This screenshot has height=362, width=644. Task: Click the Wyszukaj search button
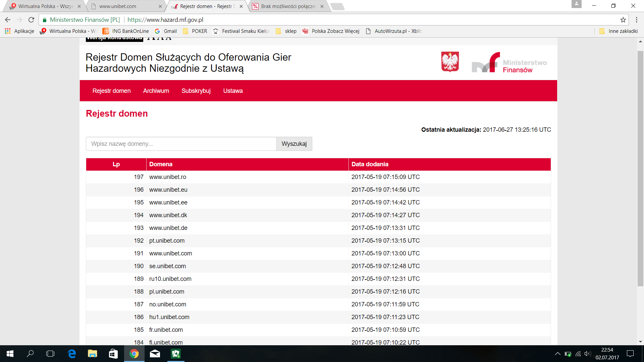point(294,144)
